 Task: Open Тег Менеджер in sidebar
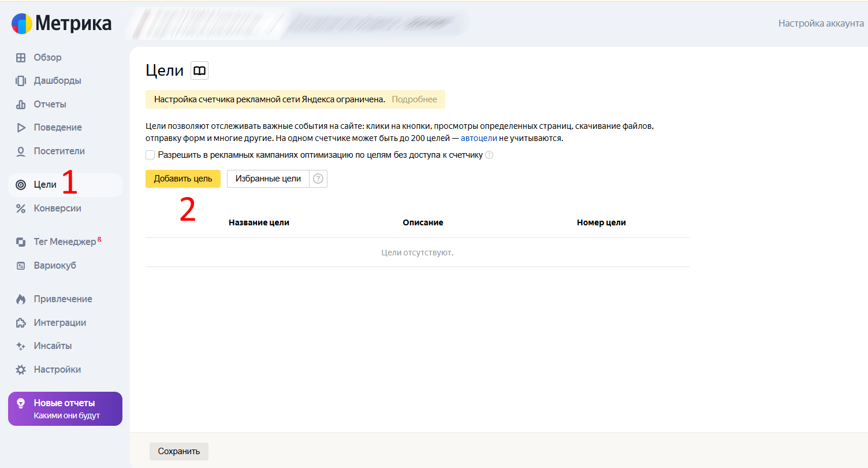[65, 242]
